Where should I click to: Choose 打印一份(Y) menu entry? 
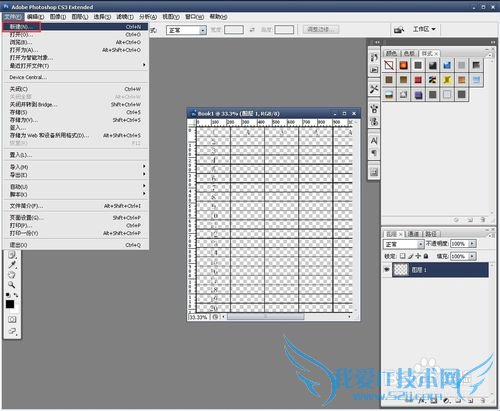click(x=75, y=233)
